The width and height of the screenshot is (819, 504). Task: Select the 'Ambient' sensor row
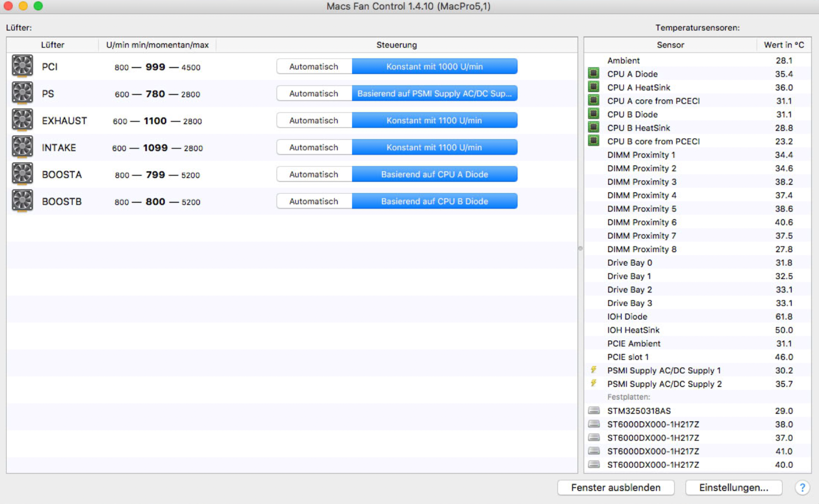click(698, 60)
